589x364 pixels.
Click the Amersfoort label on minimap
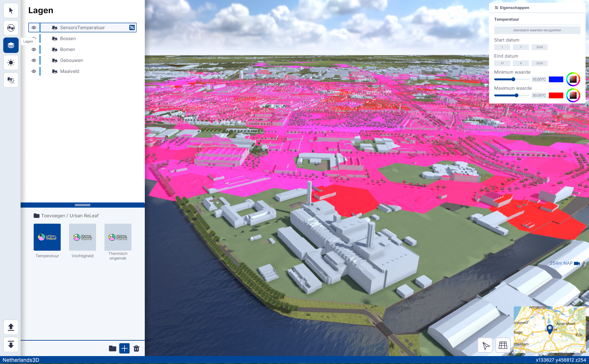click(x=566, y=324)
